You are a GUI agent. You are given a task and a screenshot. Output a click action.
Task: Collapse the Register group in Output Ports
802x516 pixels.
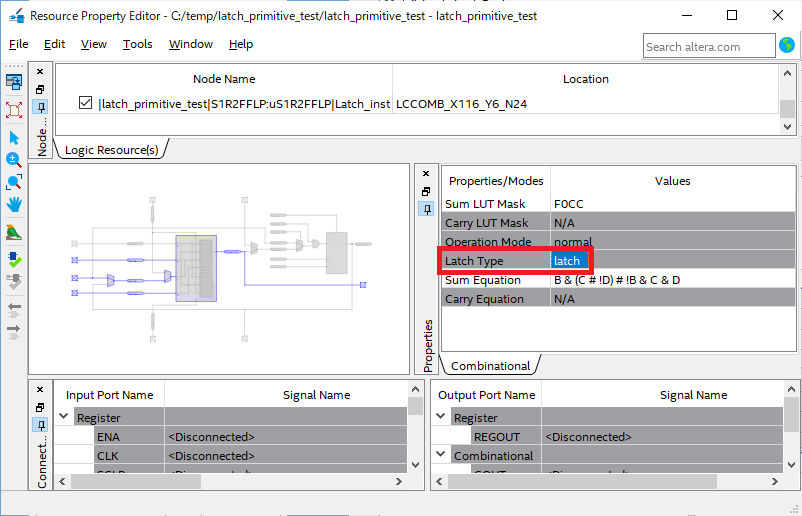pyautogui.click(x=441, y=418)
